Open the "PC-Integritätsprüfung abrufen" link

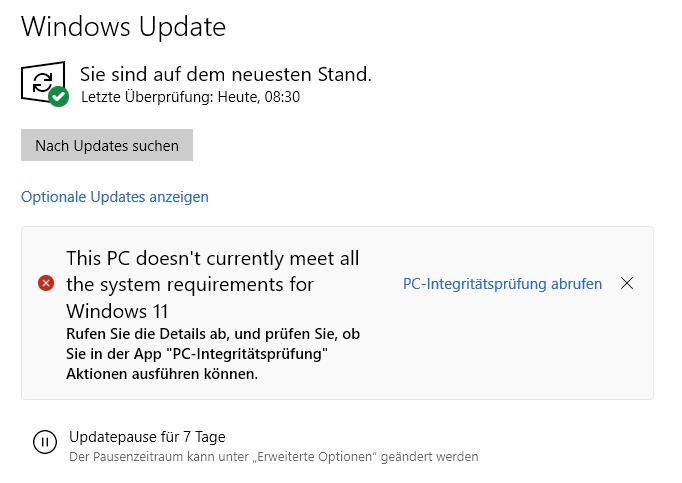coord(502,284)
